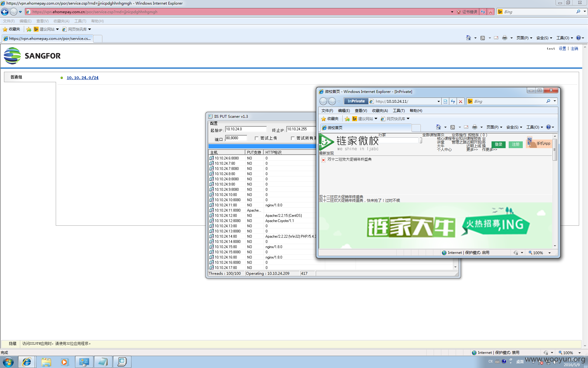The height and width of the screenshot is (368, 588).
Task: Stop loading in the InPrivate window
Action: [461, 102]
